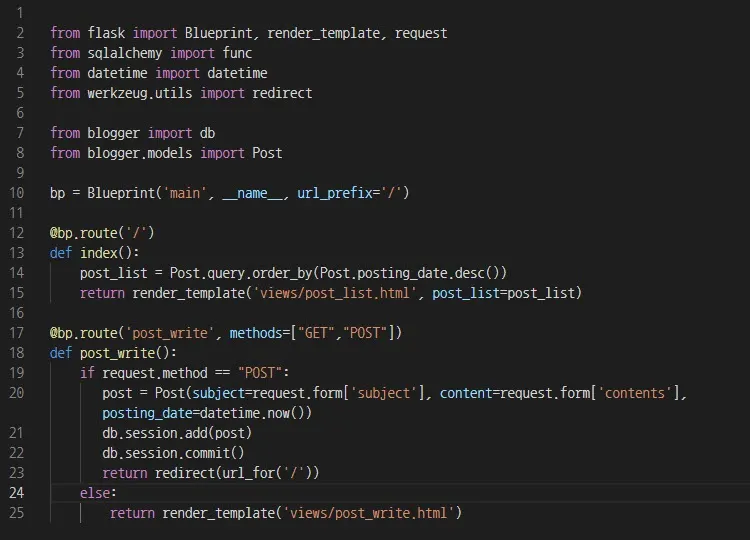This screenshot has width=750, height=540.
Task: Click the 'db.session.add(post)' statement
Action: point(177,433)
